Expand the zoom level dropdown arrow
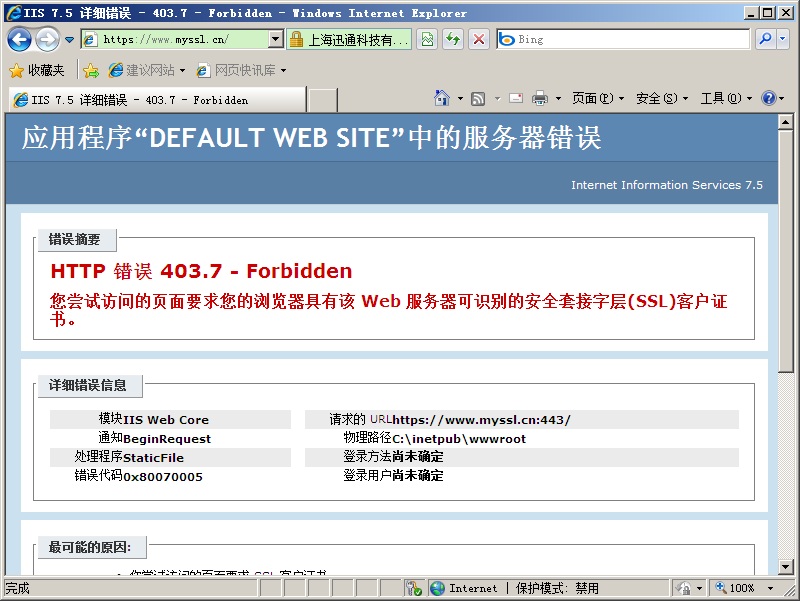The image size is (800, 601). tap(770, 588)
